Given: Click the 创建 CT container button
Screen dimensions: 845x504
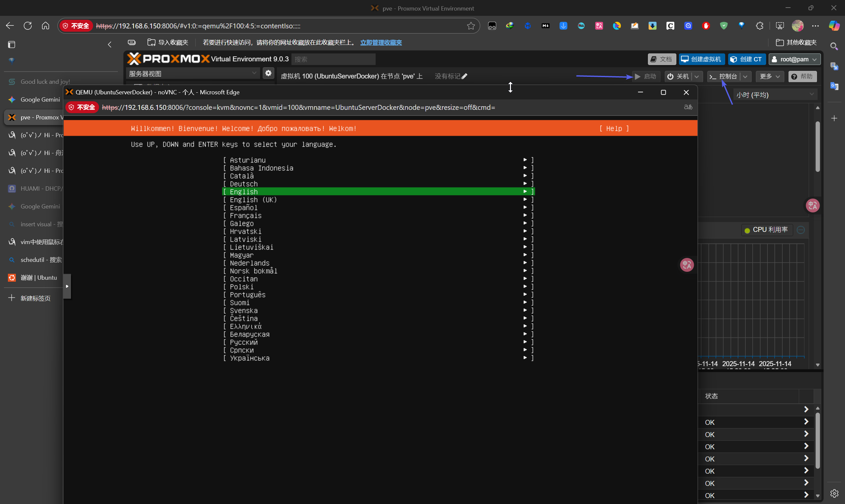Looking at the screenshot, I should coord(746,59).
